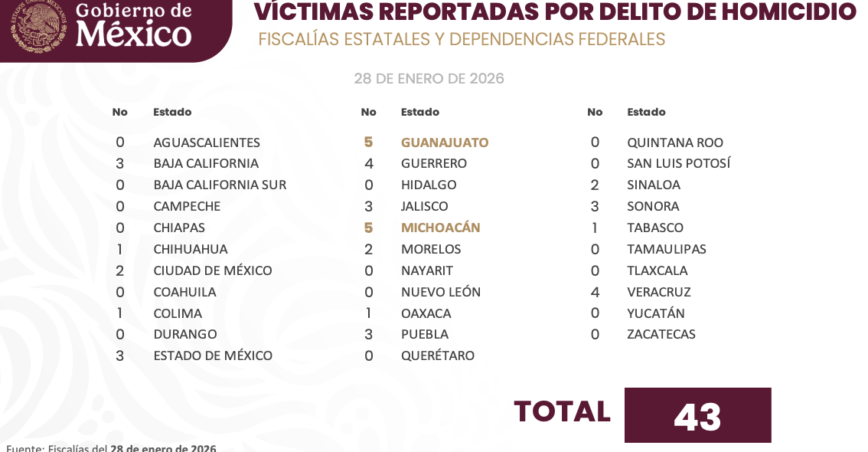Select the Veracruz row
Viewport: 868px width, 452px height.
pos(658,292)
